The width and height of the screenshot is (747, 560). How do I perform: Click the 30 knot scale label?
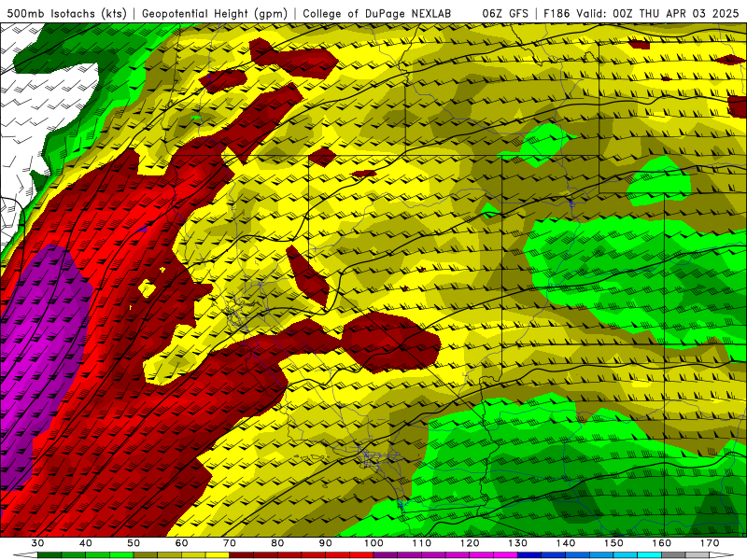37,543
